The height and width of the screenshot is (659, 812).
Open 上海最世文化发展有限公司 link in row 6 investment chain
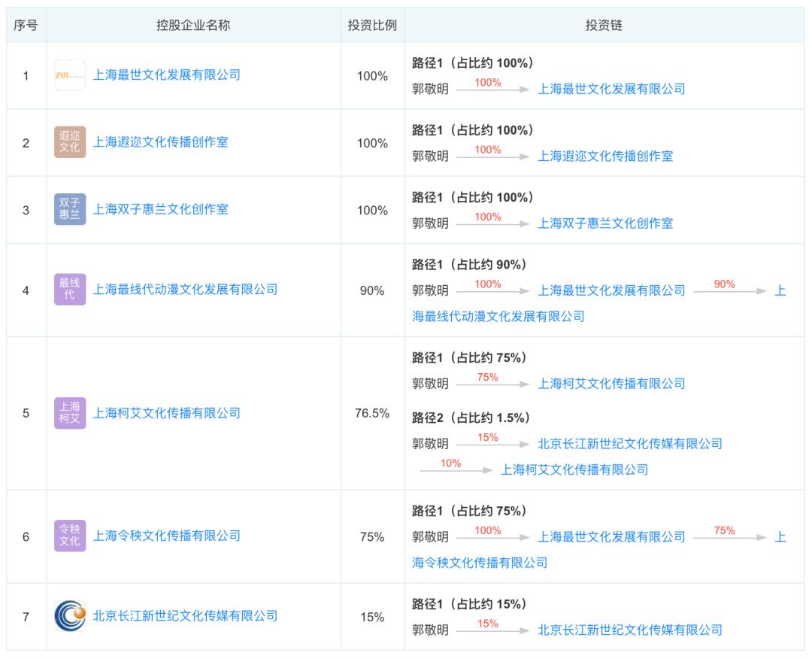(611, 537)
